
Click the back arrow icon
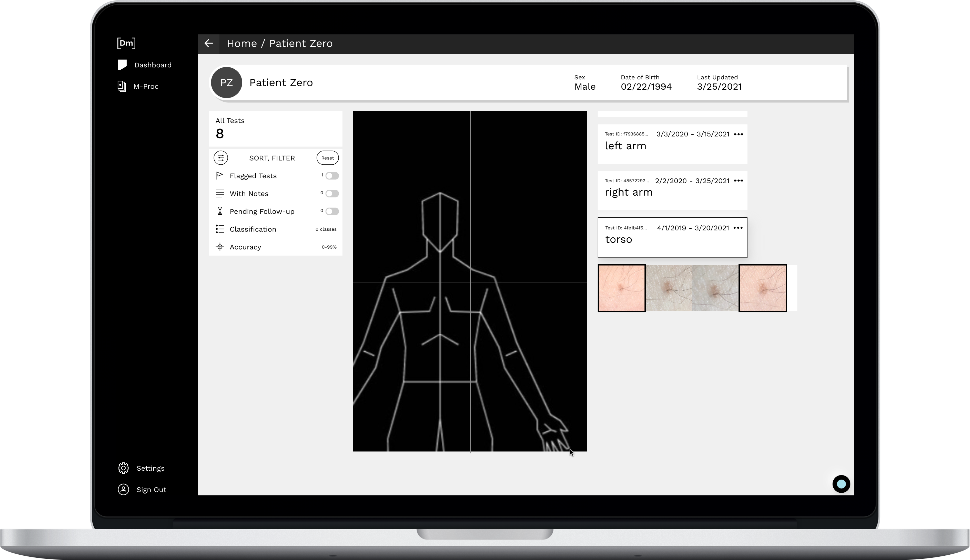coord(209,44)
